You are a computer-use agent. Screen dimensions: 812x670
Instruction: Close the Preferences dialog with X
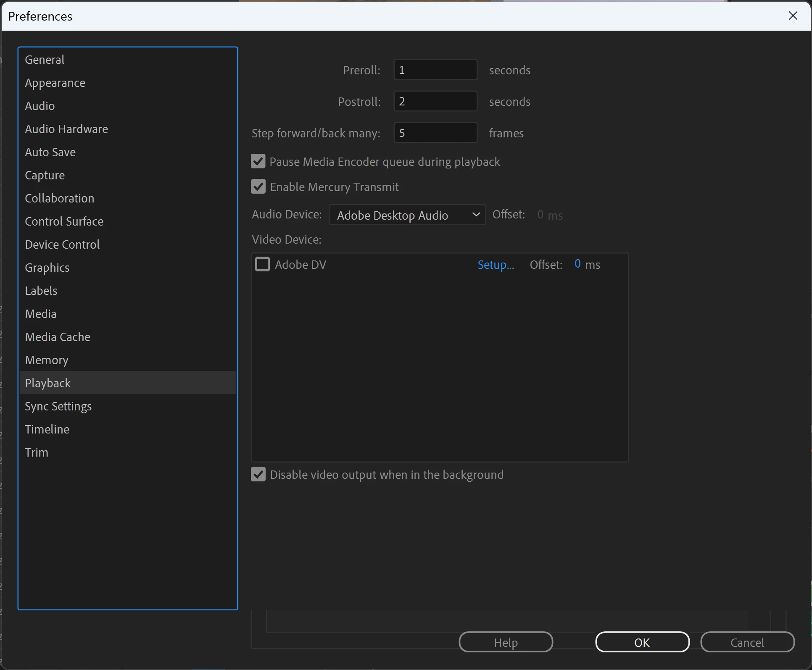(793, 16)
